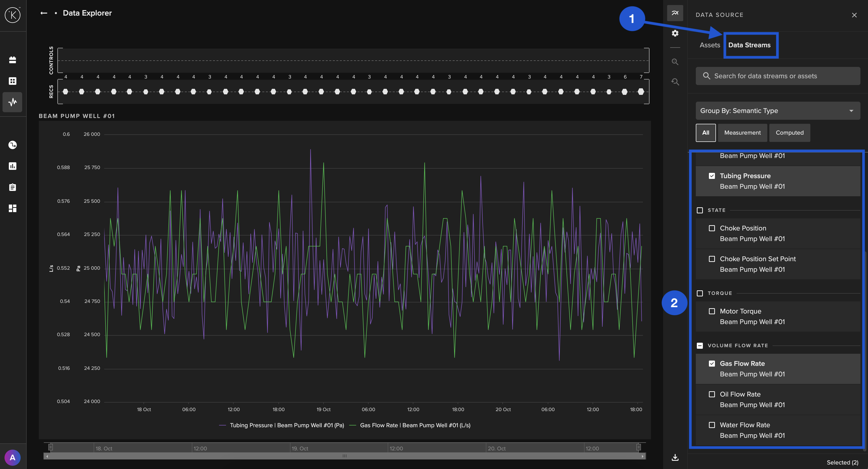Image resolution: width=868 pixels, height=469 pixels.
Task: Select the Motor Torque checkbox
Action: pos(712,311)
